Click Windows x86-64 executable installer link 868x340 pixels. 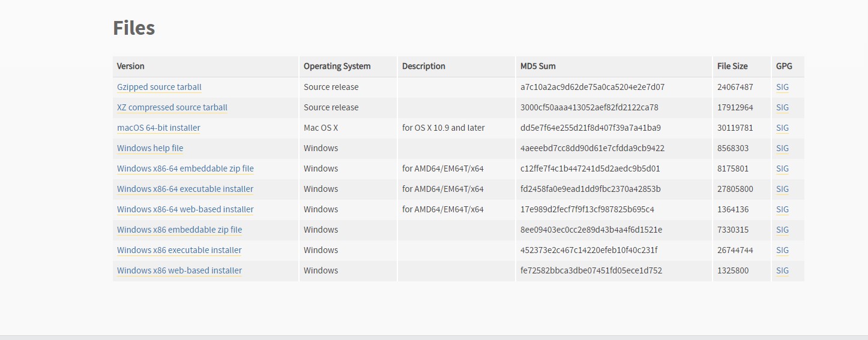pyautogui.click(x=185, y=189)
